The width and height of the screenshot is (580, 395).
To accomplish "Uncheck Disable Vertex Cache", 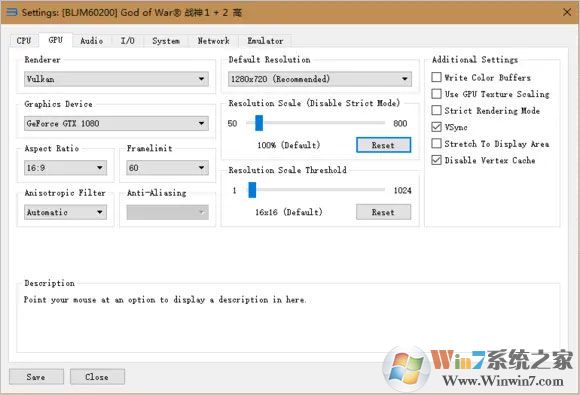I will (436, 160).
